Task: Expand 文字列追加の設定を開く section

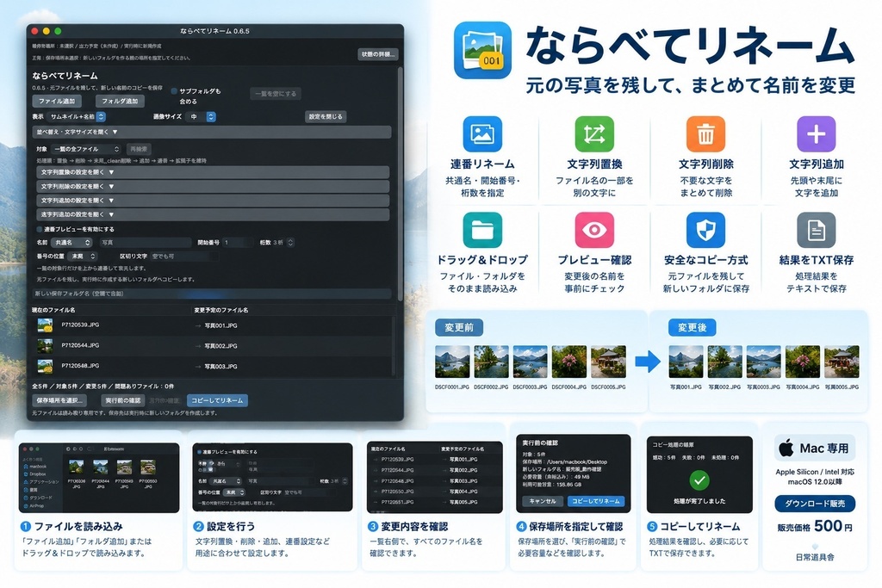Action: [x=213, y=200]
